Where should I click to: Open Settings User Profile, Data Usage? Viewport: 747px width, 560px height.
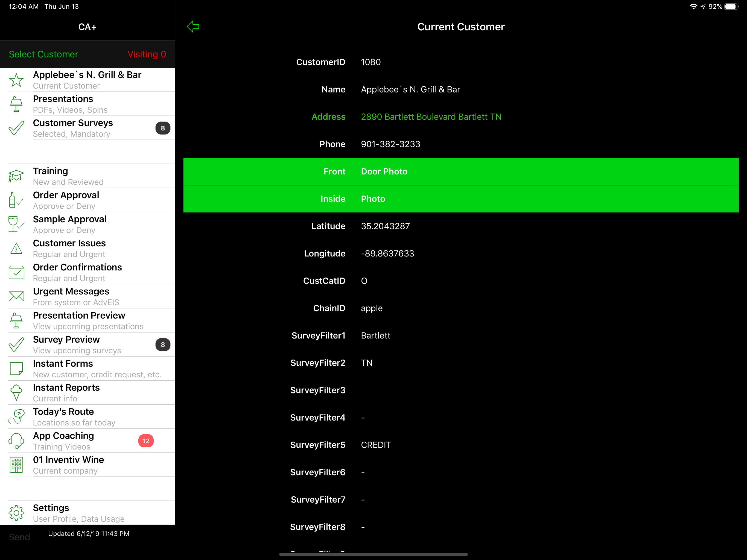click(87, 513)
